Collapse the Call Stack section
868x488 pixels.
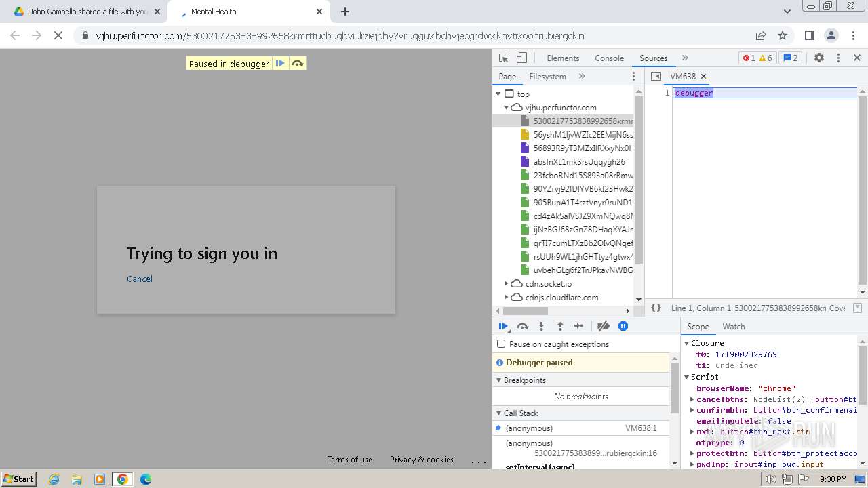[x=581, y=413]
